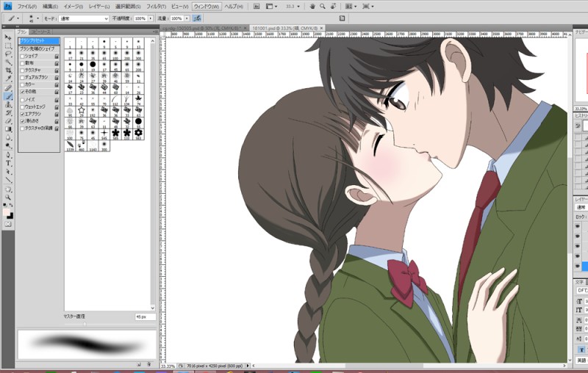Toggle Quick Mask mode button
The height and width of the screenshot is (373, 588).
point(8,224)
